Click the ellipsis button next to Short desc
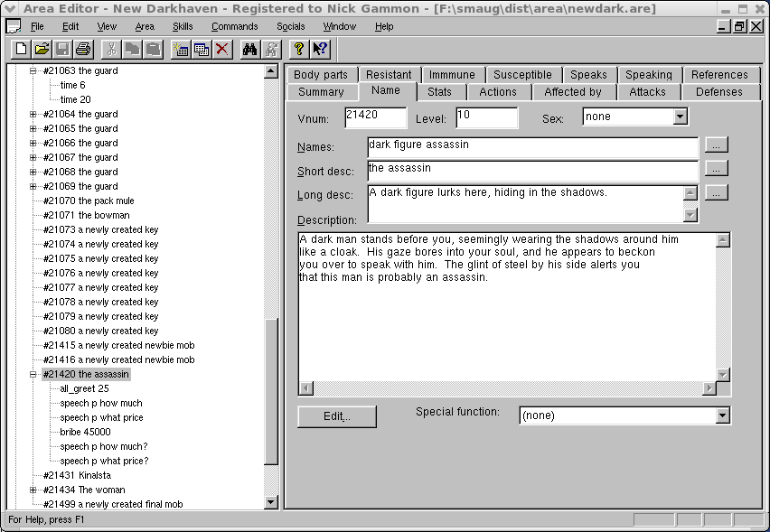The image size is (770, 532). tap(717, 168)
